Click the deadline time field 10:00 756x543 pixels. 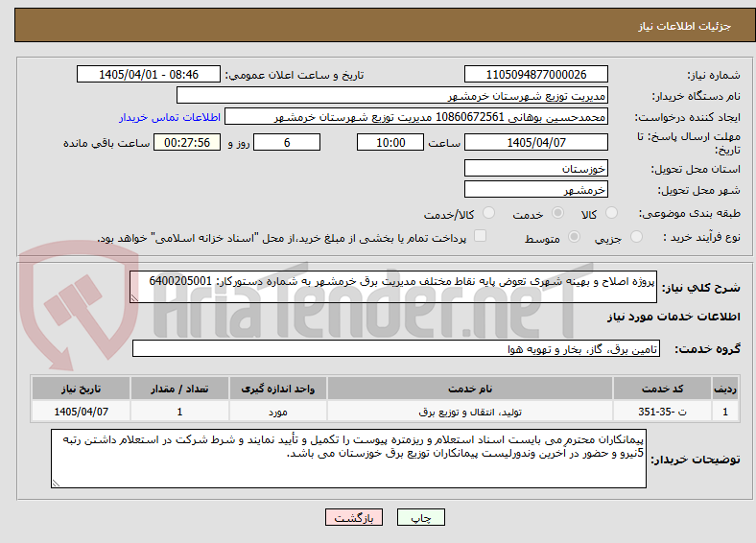tap(390, 142)
